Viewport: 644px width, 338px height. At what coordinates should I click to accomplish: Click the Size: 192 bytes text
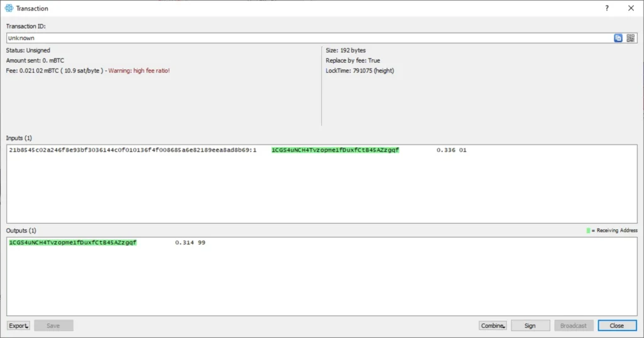345,50
